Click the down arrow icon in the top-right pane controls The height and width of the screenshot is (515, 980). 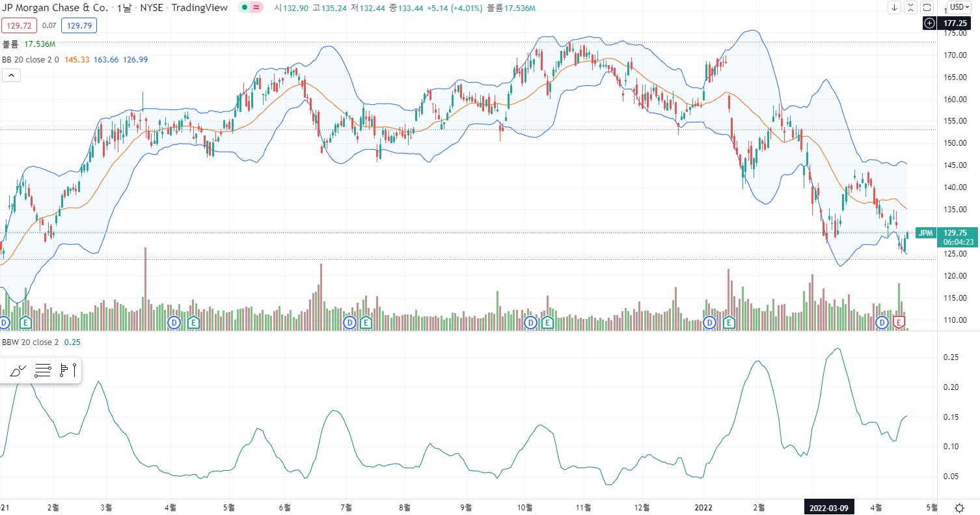(x=895, y=8)
